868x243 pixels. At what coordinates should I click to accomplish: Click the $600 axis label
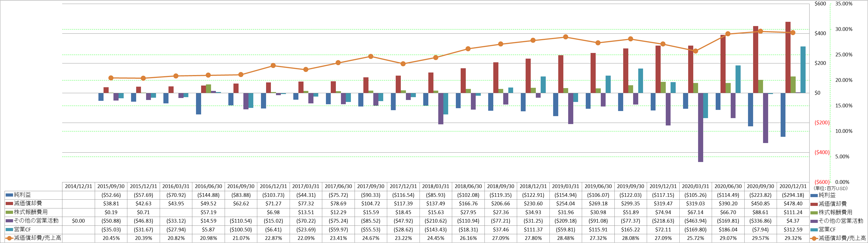click(x=820, y=4)
